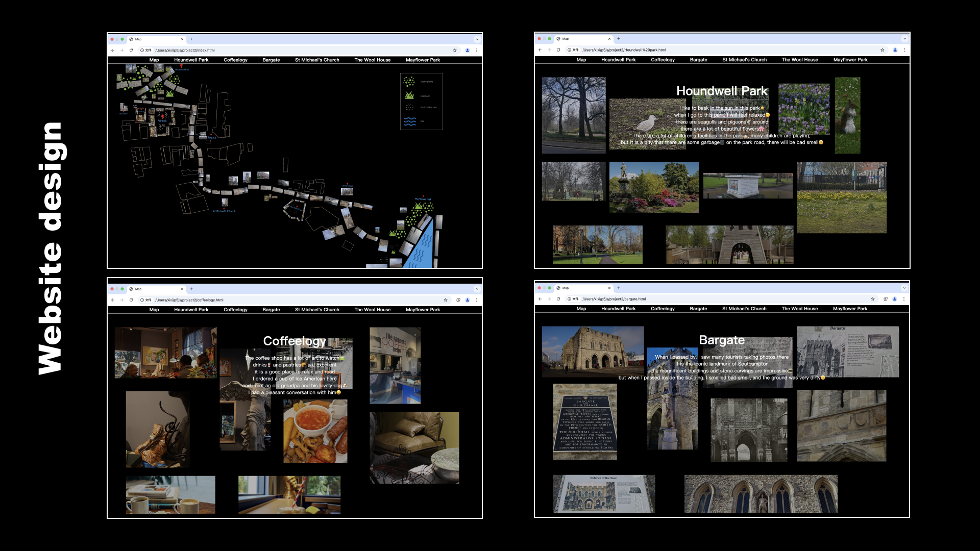This screenshot has height=551, width=980.
Task: Close the Map tab in Houndwell park window
Action: pyautogui.click(x=609, y=39)
